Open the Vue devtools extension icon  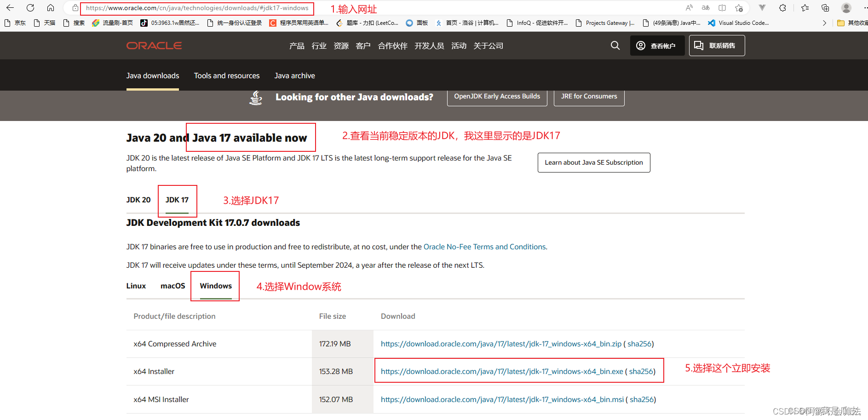762,8
